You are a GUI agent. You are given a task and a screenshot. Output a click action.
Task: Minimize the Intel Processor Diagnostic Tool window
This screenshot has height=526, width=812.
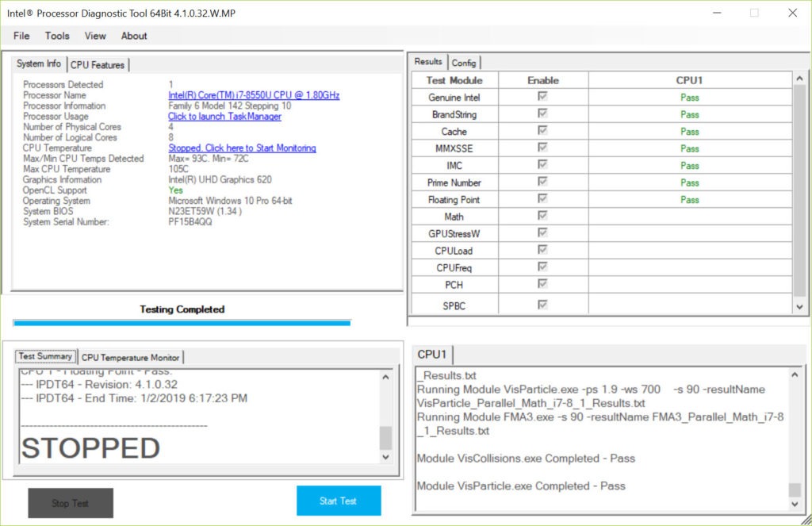click(x=717, y=13)
